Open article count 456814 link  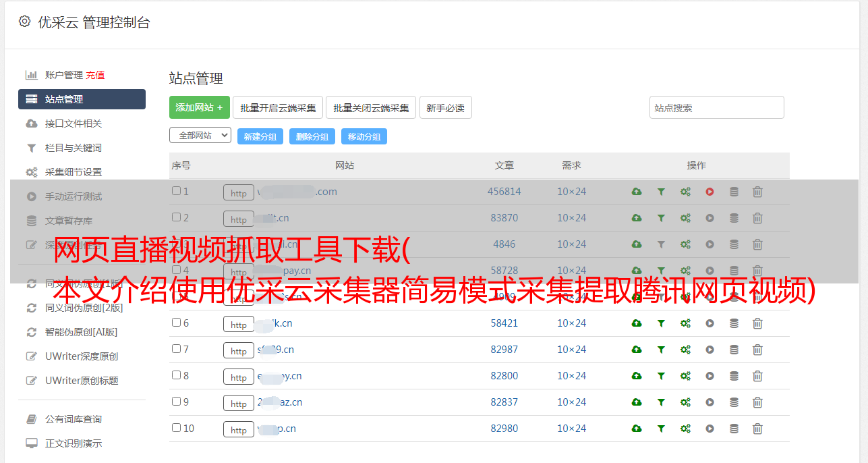click(504, 192)
